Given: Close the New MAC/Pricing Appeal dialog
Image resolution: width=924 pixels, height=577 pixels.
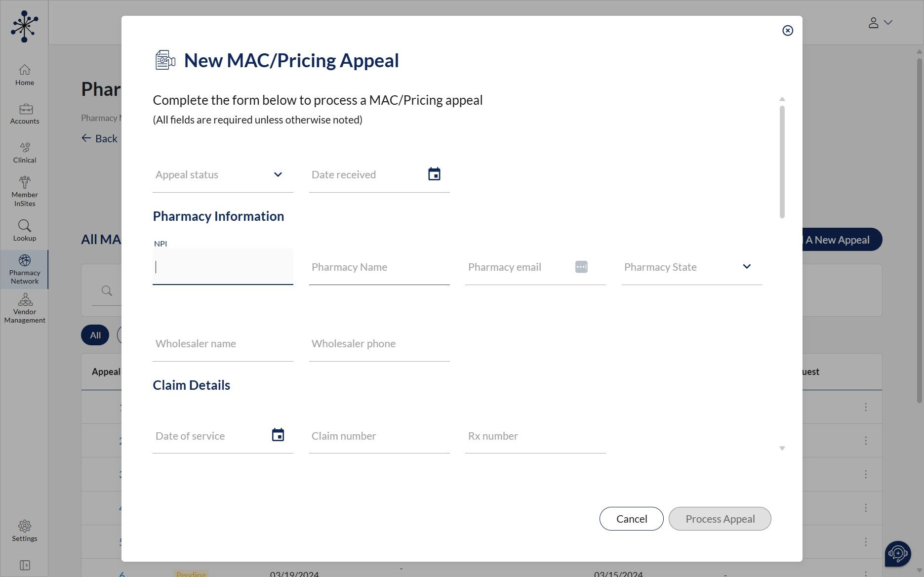Looking at the screenshot, I should tap(788, 31).
